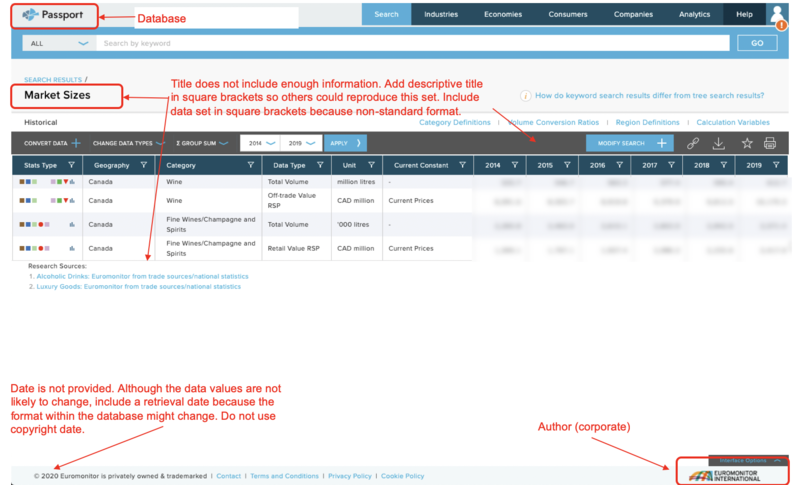Click the download results icon
This screenshot has height=485, width=800.
718,143
